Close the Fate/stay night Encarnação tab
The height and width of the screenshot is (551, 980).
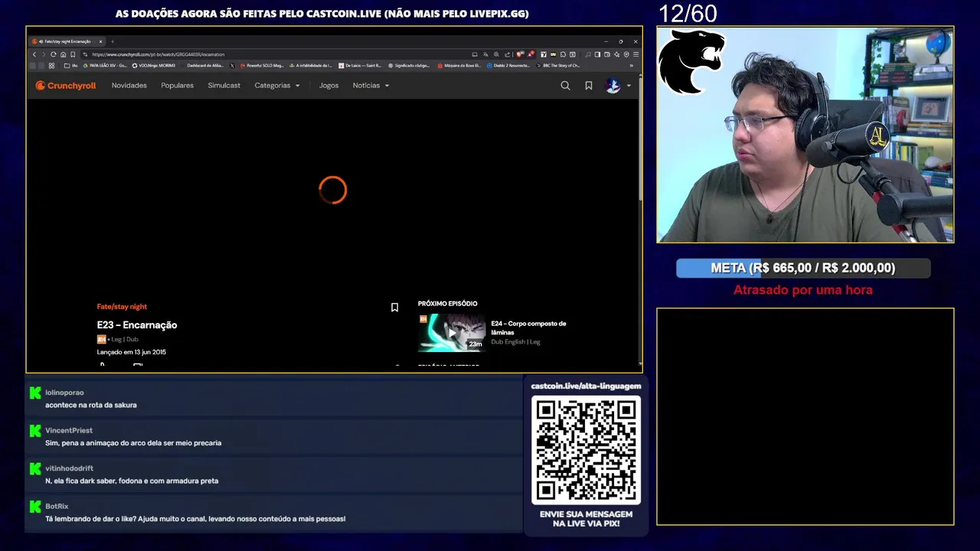[100, 41]
